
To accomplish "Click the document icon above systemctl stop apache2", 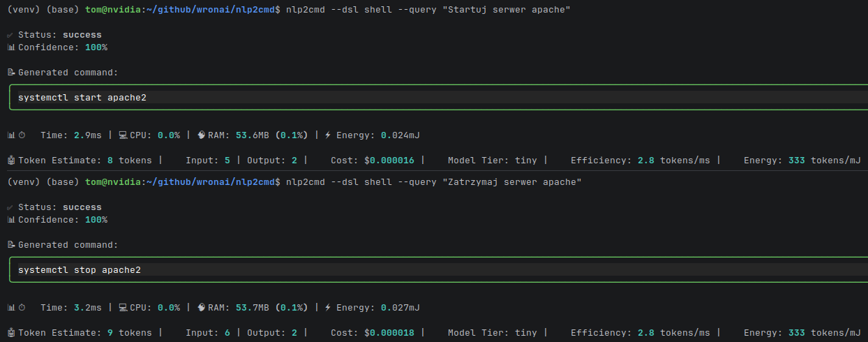I will (x=10, y=245).
